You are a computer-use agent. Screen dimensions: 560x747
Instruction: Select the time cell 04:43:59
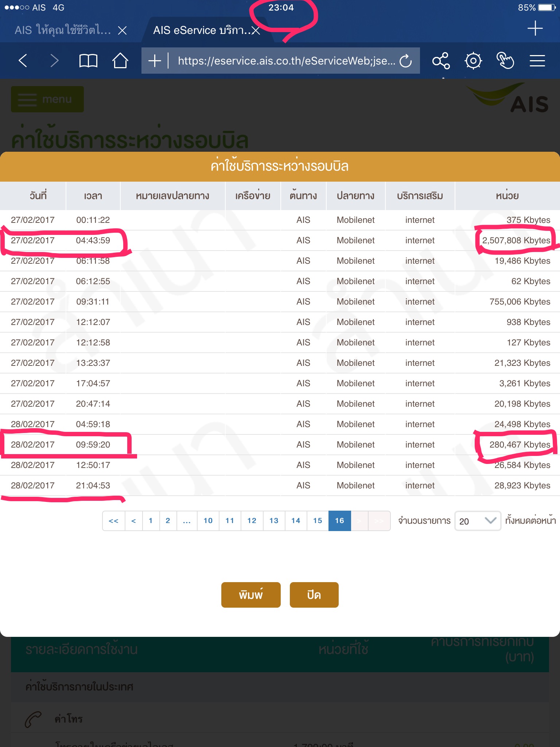93,240
